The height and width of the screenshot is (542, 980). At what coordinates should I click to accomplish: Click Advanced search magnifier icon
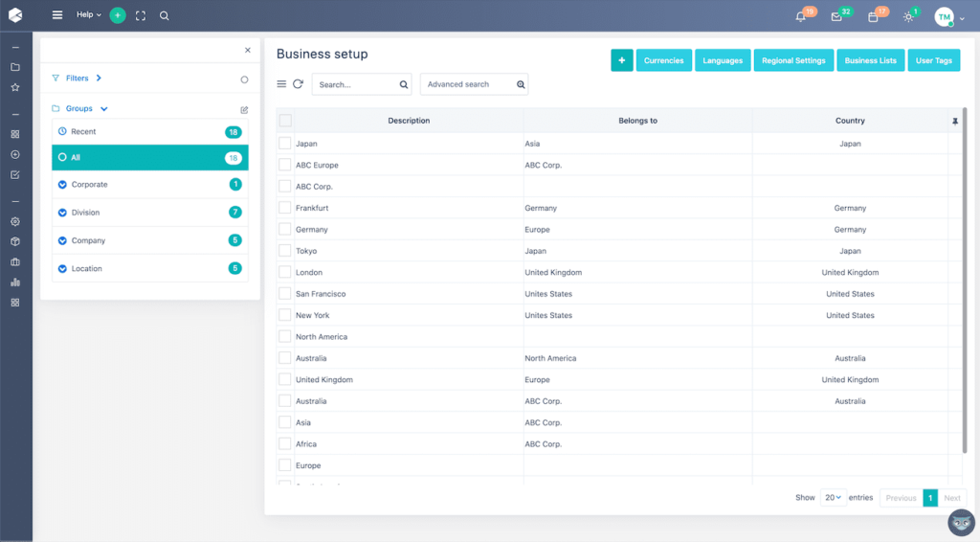tap(521, 84)
